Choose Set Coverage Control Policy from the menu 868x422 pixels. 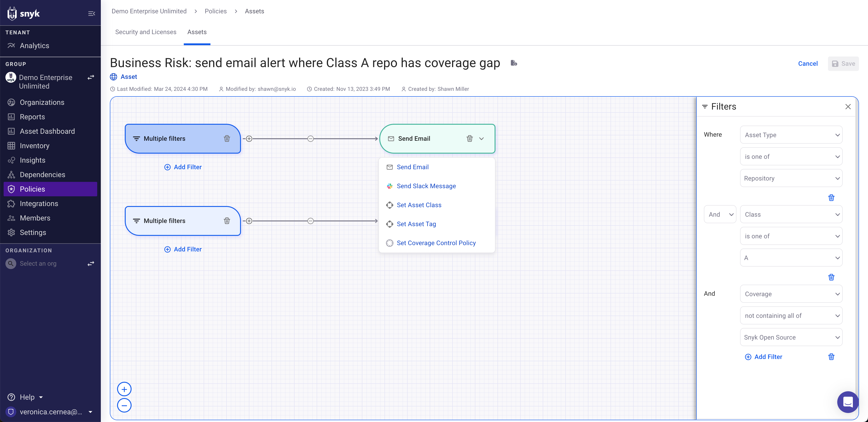point(436,243)
